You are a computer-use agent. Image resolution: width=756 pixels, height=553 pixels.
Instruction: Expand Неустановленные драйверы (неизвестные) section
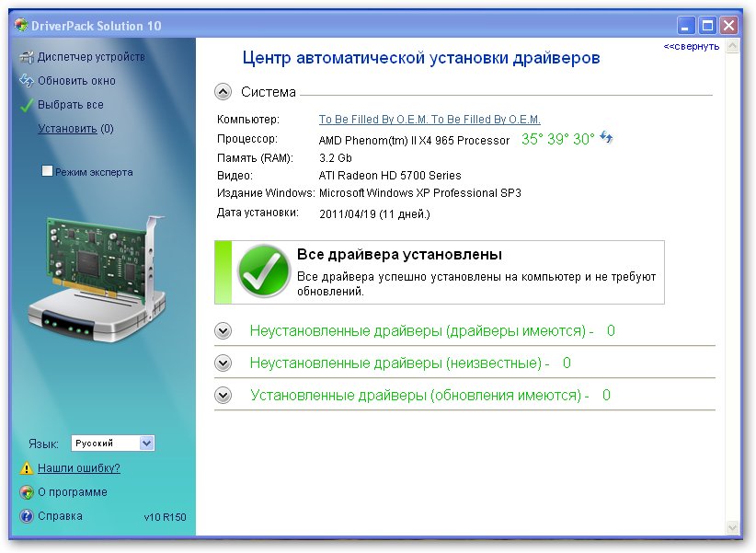(x=223, y=363)
